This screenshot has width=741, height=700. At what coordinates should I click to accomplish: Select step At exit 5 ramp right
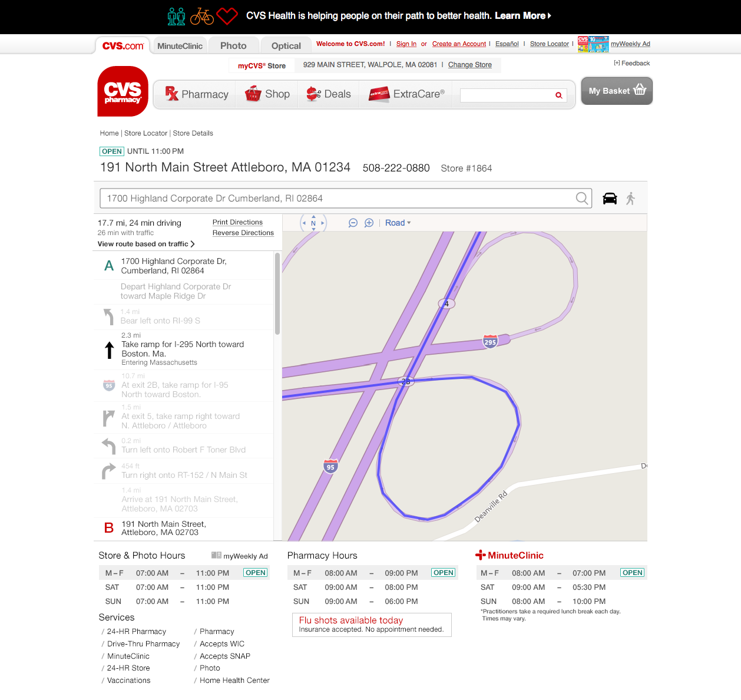pyautogui.click(x=184, y=417)
